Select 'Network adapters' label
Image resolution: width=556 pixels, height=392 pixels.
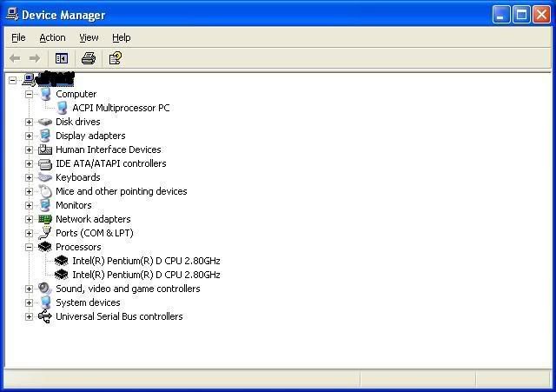[93, 219]
